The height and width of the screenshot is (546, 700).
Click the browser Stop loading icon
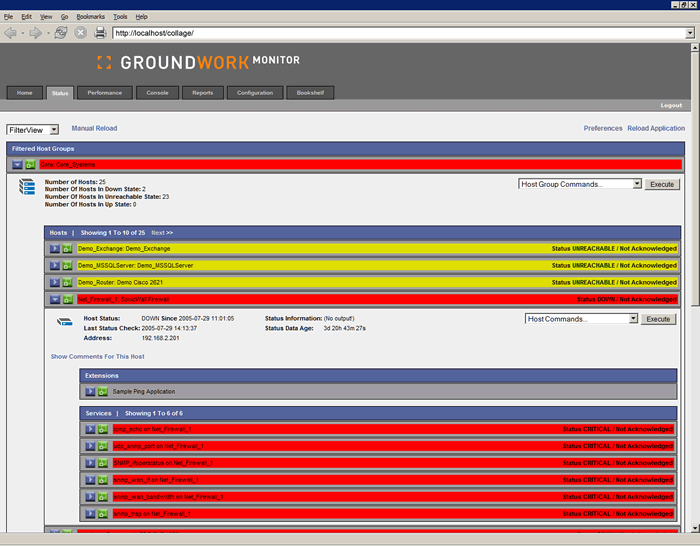tap(80, 33)
